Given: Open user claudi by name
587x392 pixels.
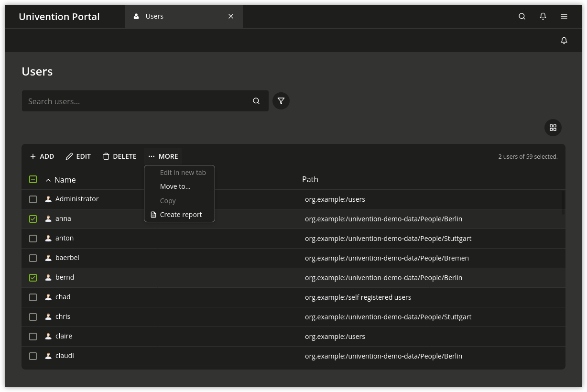Looking at the screenshot, I should click(x=65, y=356).
